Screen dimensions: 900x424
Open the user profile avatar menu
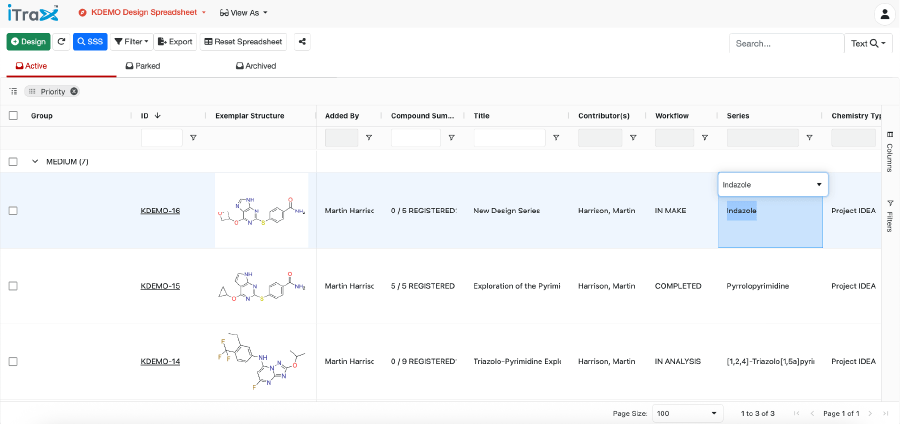(885, 14)
